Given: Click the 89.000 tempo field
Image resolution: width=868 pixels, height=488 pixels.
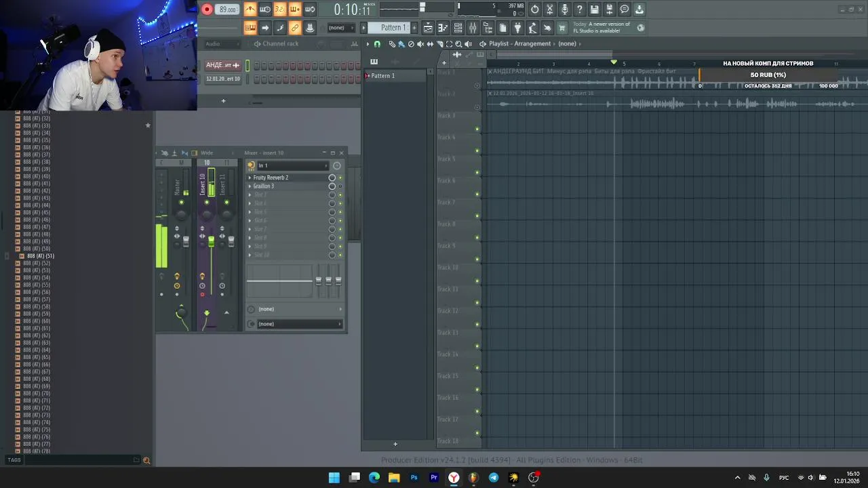Looking at the screenshot, I should click(x=228, y=9).
